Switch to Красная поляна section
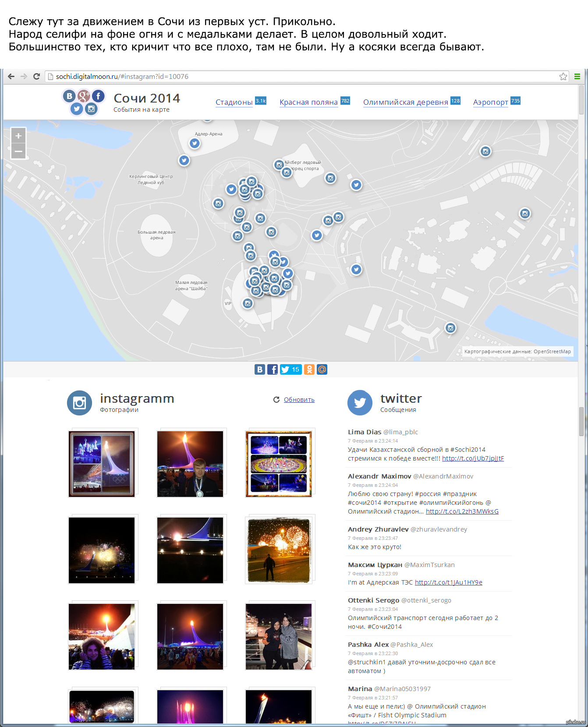Screen dimensions: 588x727 point(308,102)
